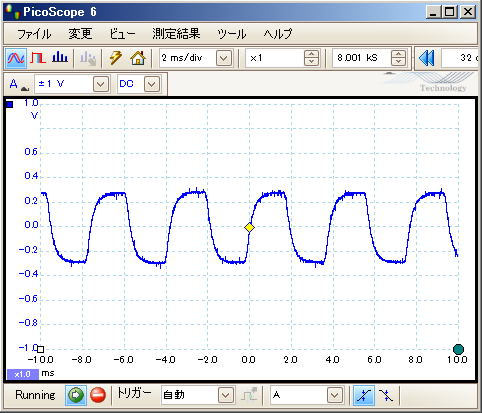Toggle rising edge trigger button
The height and width of the screenshot is (413, 482).
[364, 395]
